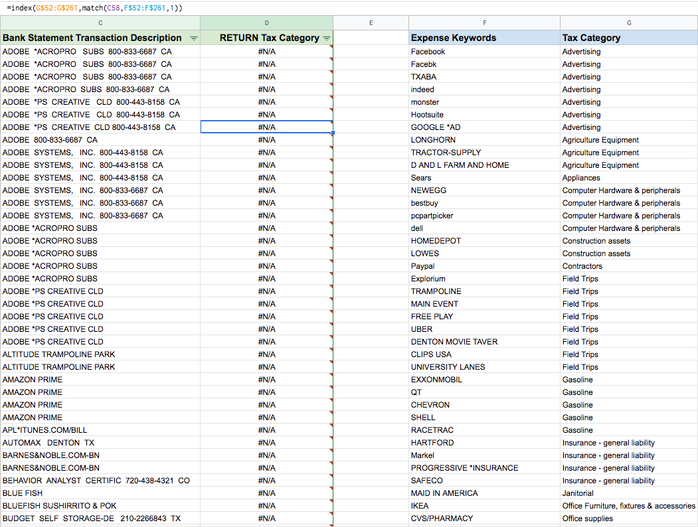Image resolution: width=698 pixels, height=527 pixels.
Task: Select column E header
Action: click(x=371, y=23)
